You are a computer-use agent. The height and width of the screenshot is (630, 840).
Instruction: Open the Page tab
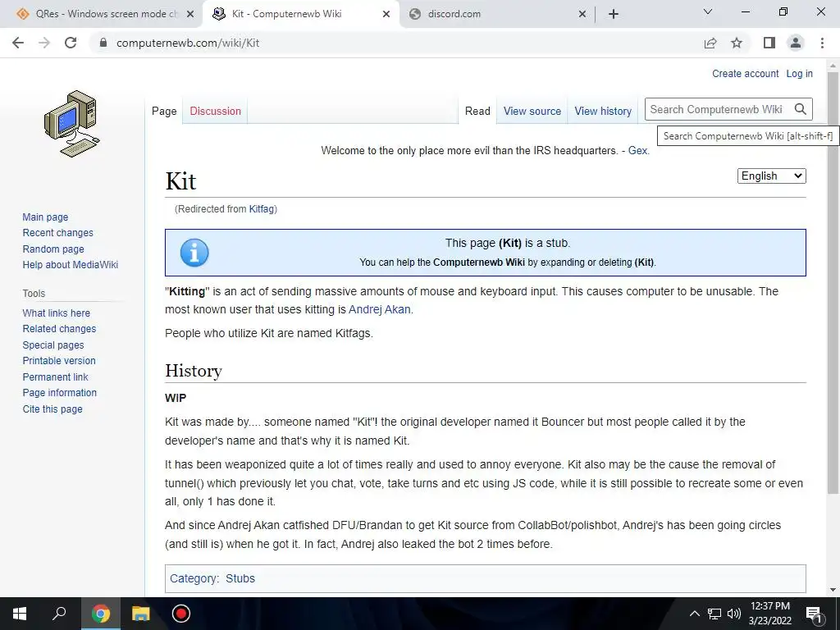click(164, 111)
